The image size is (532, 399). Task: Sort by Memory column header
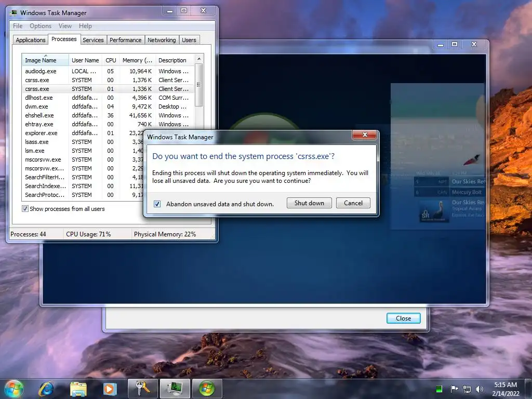tap(137, 60)
